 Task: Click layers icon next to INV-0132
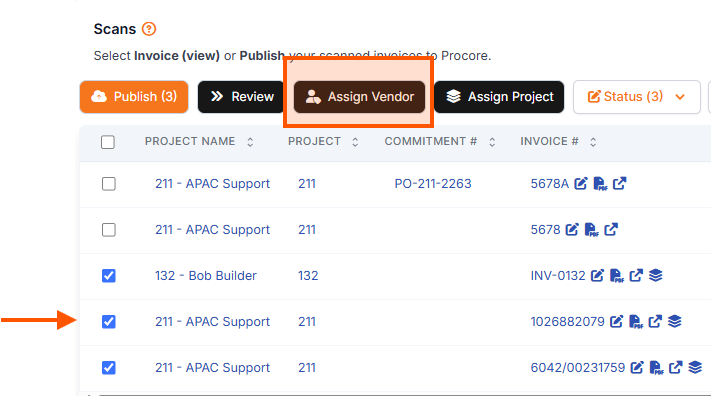(655, 275)
